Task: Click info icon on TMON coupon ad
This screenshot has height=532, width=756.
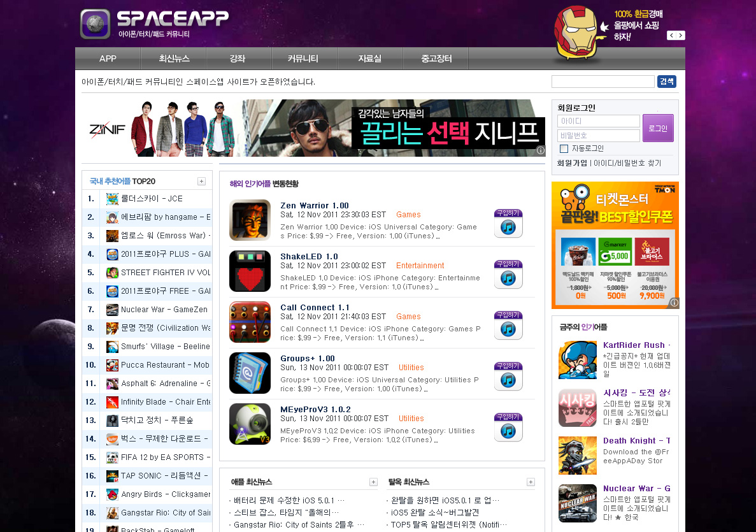Action: (674, 303)
